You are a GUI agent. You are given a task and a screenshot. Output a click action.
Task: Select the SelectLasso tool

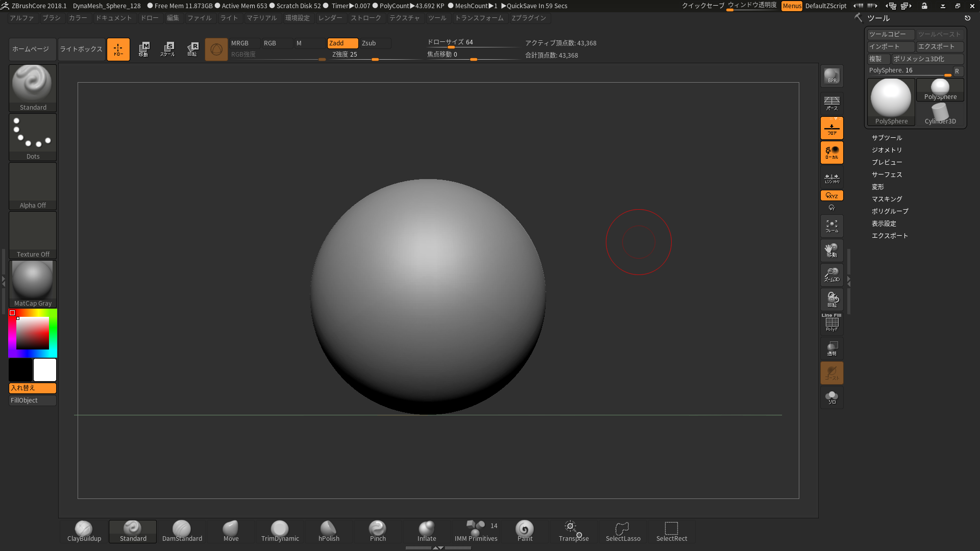(x=622, y=530)
